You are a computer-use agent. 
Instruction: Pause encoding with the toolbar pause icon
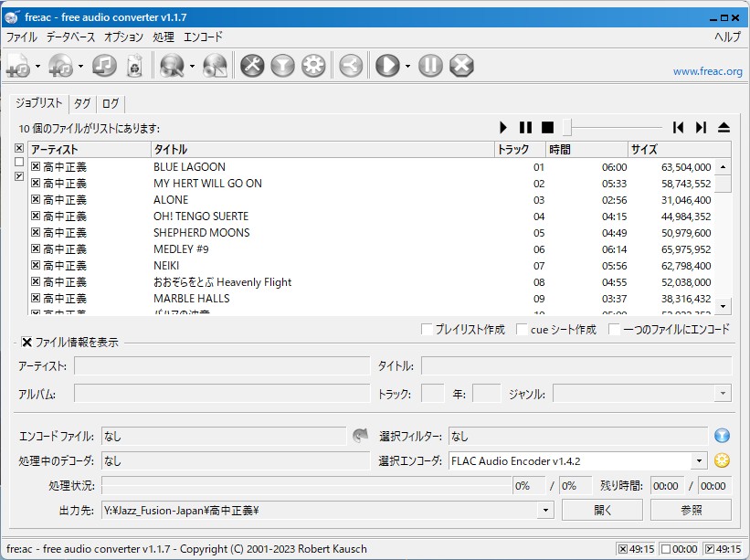coord(431,66)
